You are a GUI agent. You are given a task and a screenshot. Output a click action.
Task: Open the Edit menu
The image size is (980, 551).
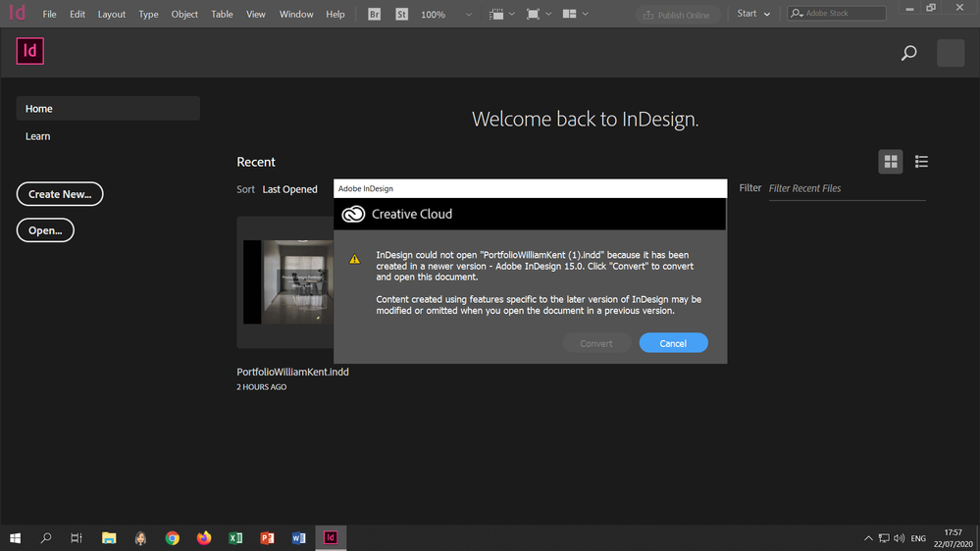coord(77,14)
